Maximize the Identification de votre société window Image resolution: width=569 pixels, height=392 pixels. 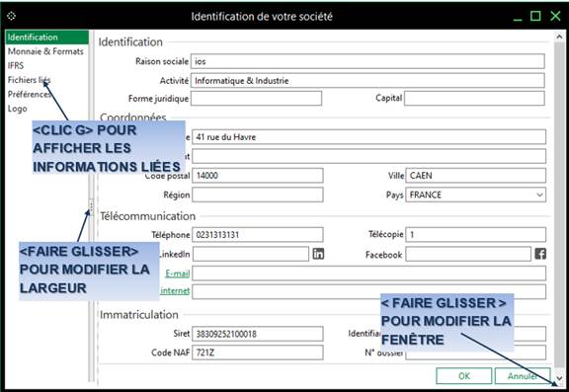(535, 16)
